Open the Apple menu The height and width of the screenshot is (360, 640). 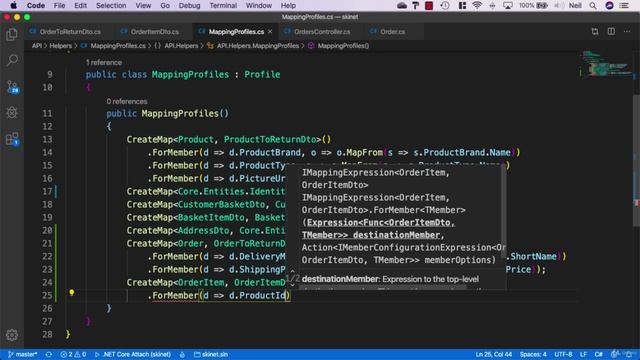13,6
